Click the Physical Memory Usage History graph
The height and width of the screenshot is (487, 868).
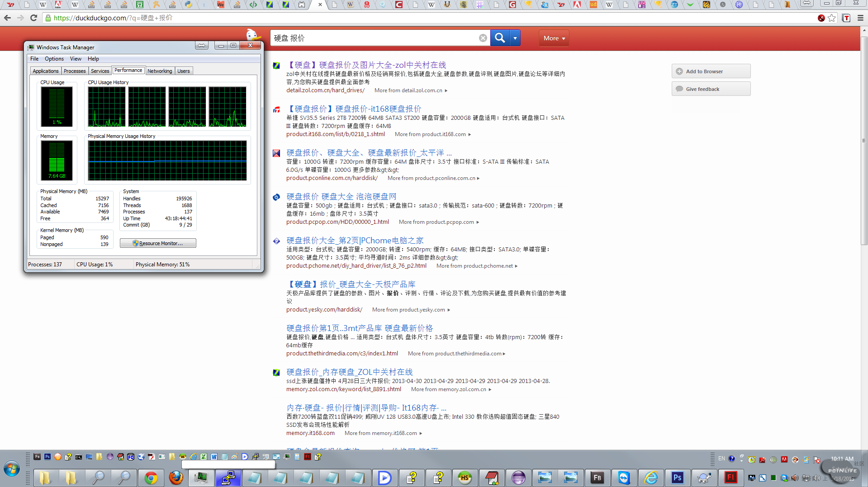[x=167, y=161]
